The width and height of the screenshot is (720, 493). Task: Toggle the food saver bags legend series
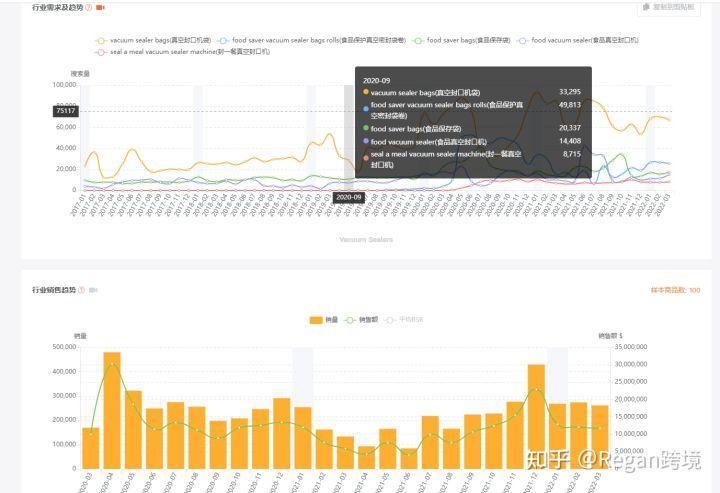click(x=461, y=40)
